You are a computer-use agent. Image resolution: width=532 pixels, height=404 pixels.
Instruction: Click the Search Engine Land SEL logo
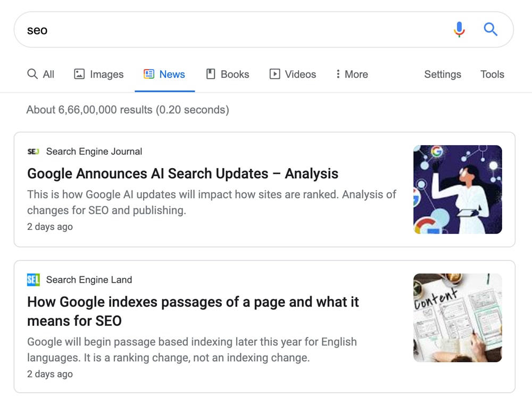[33, 279]
